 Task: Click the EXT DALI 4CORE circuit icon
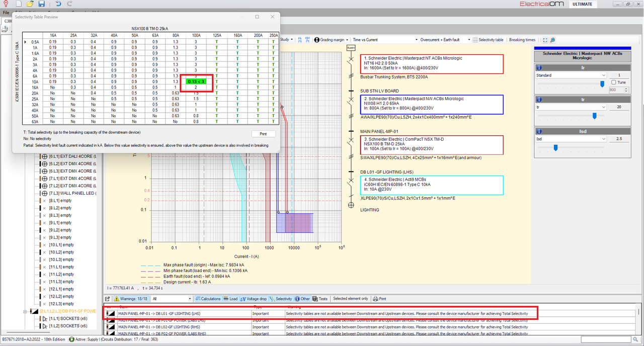pos(44,156)
